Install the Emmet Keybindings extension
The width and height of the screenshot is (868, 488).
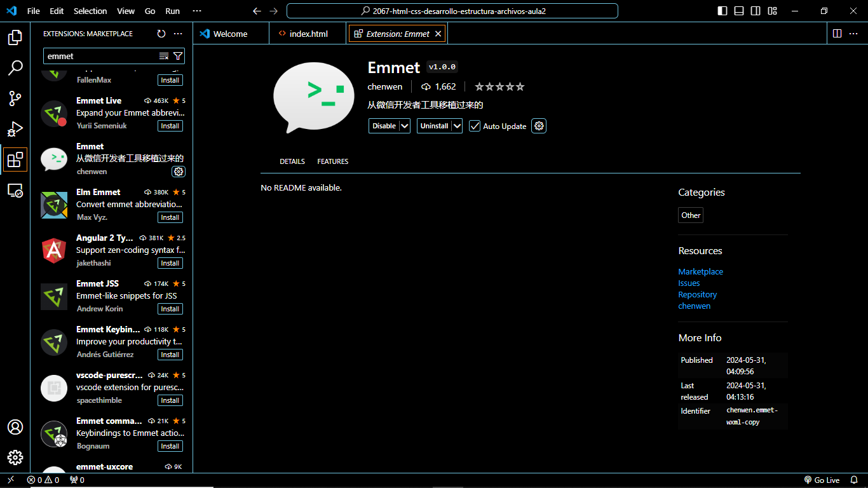170,355
